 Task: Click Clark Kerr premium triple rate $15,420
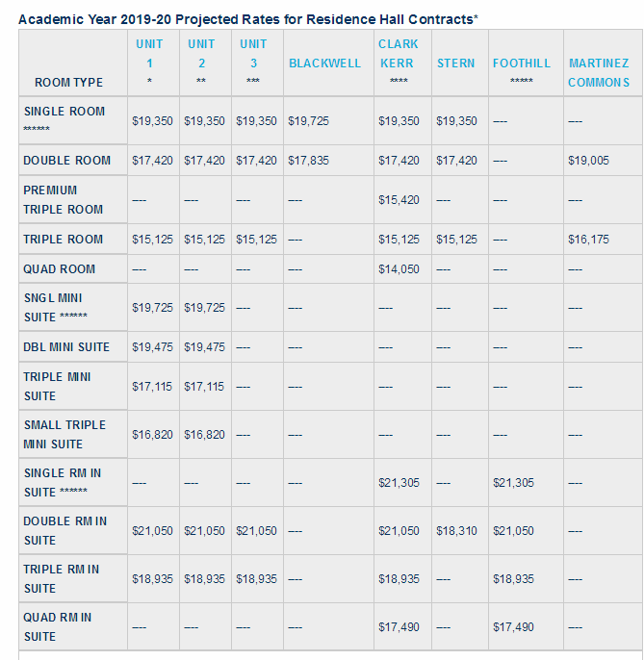coord(399,200)
